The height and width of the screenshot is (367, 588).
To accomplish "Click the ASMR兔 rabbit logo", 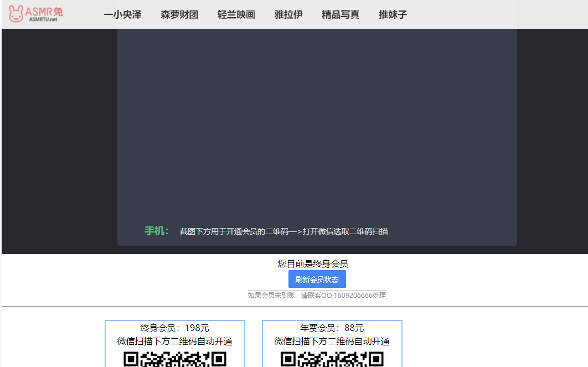I will (x=35, y=14).
